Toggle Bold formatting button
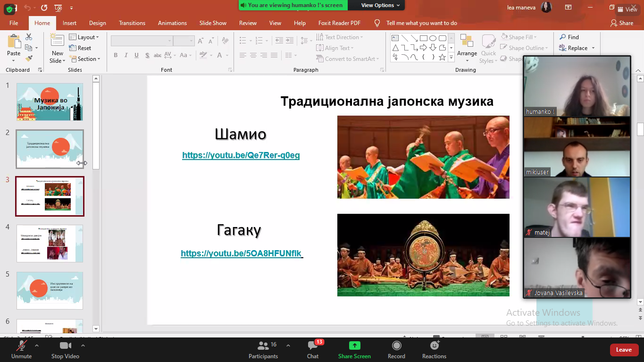Image resolution: width=644 pixels, height=362 pixels. 116,55
